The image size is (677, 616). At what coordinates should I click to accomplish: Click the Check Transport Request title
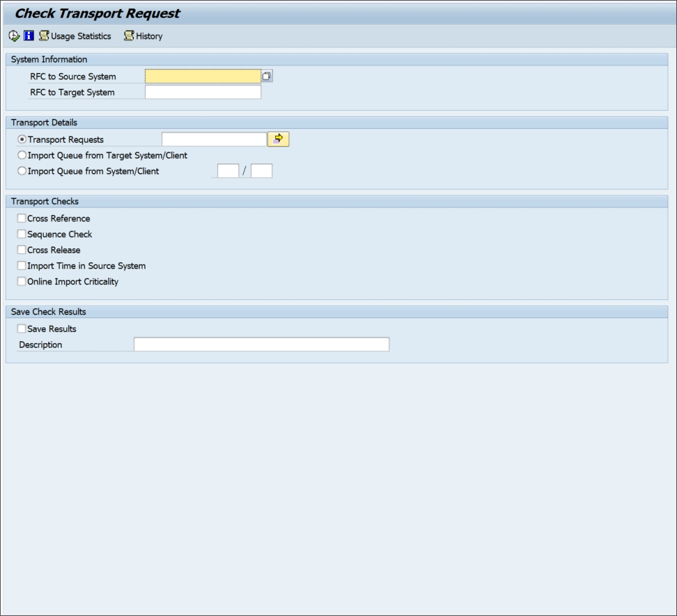coord(97,13)
